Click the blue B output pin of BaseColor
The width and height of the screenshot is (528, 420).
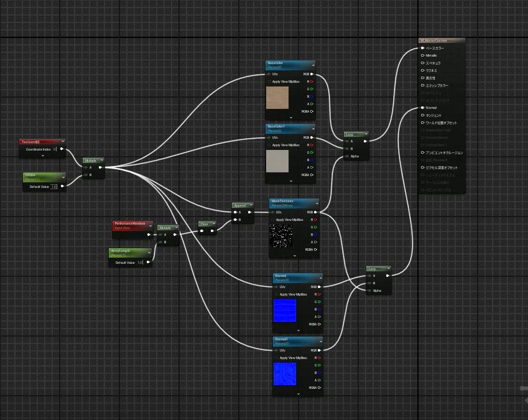point(312,96)
